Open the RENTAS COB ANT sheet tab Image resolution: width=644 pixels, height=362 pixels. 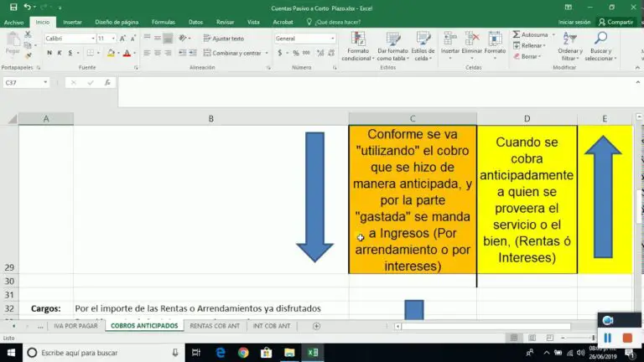coord(215,325)
